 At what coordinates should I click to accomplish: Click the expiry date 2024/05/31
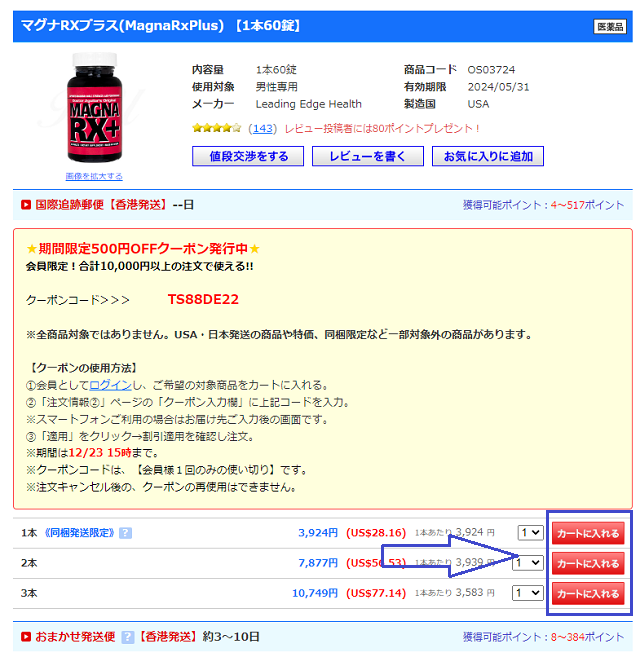click(x=498, y=87)
